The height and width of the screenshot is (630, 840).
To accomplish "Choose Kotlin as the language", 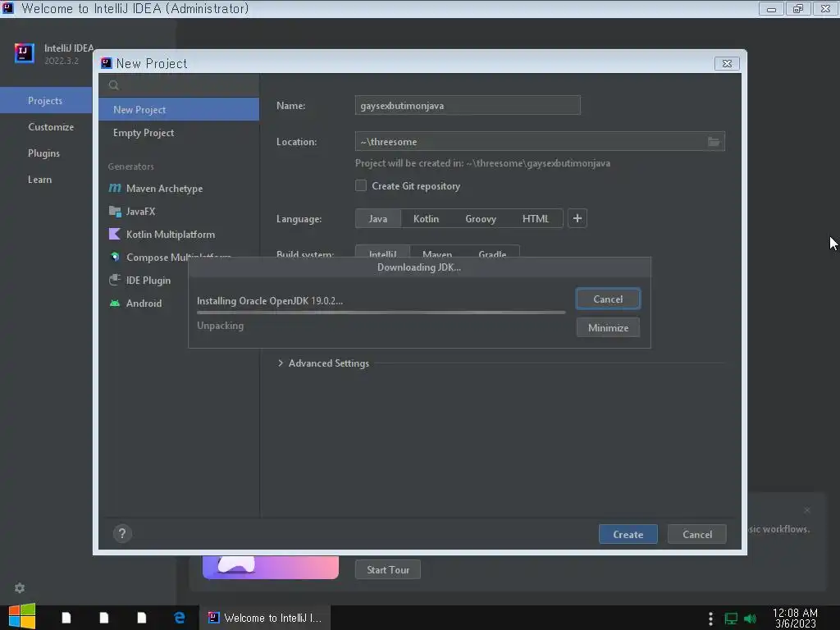I will 426,218.
